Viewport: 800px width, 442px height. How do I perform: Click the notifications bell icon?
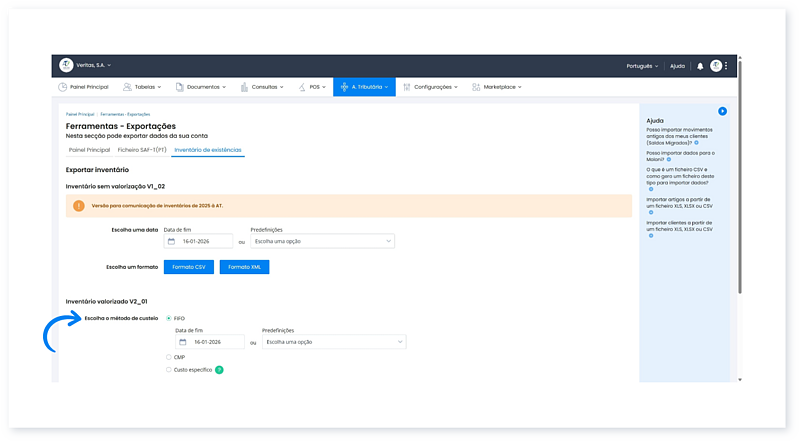(700, 66)
